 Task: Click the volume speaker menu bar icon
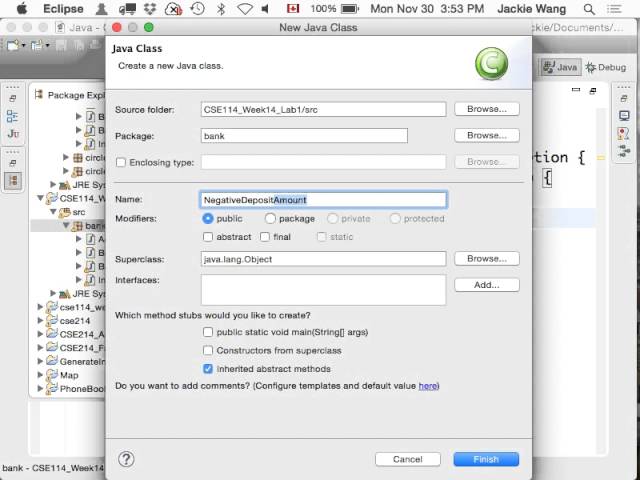265,9
